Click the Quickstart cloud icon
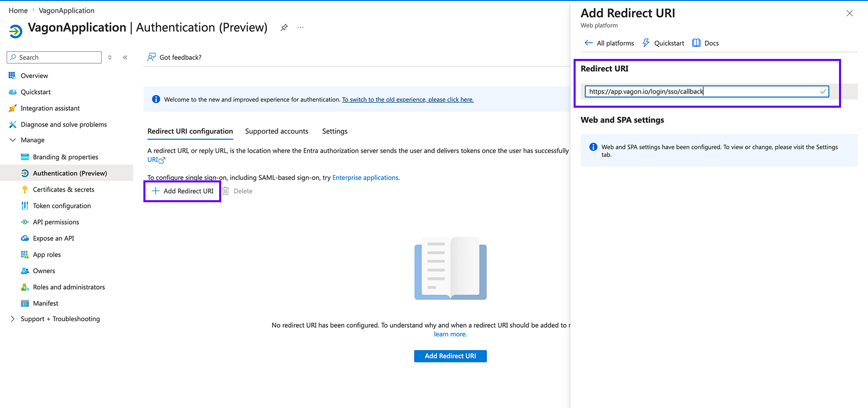Image resolution: width=868 pixels, height=408 pixels. [x=13, y=92]
